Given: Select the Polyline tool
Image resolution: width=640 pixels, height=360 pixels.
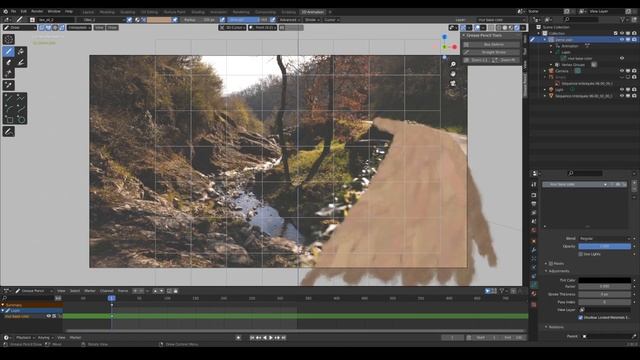Looking at the screenshot, I should (21, 98).
